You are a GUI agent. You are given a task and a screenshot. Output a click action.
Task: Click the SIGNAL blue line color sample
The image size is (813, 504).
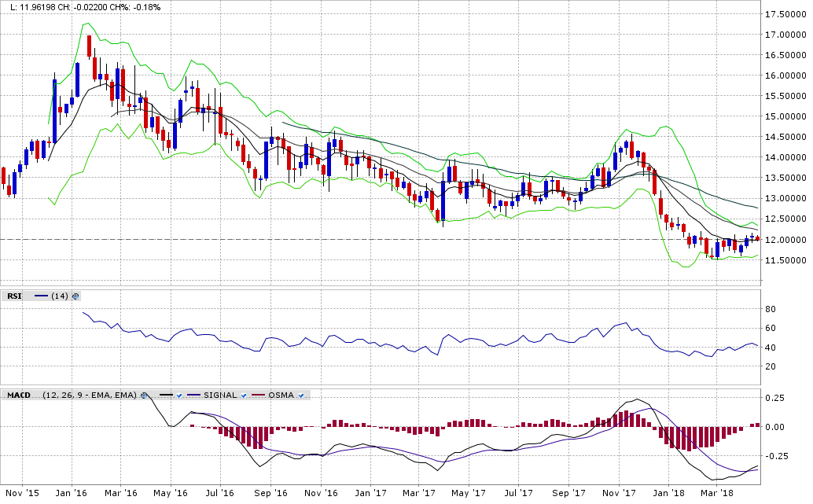(193, 395)
